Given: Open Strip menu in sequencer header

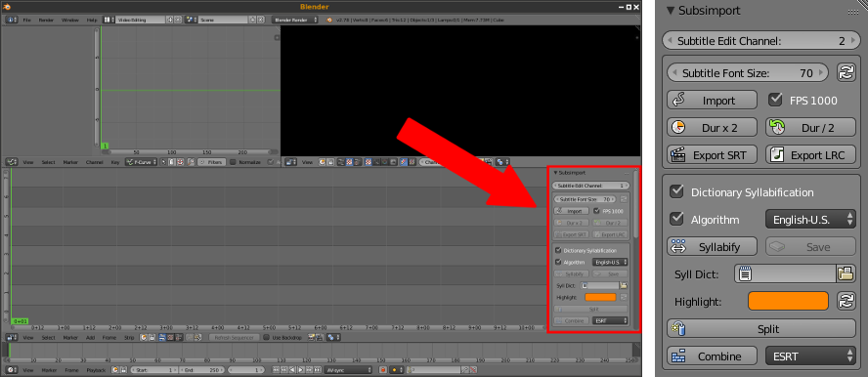Looking at the screenshot, I should pos(128,337).
